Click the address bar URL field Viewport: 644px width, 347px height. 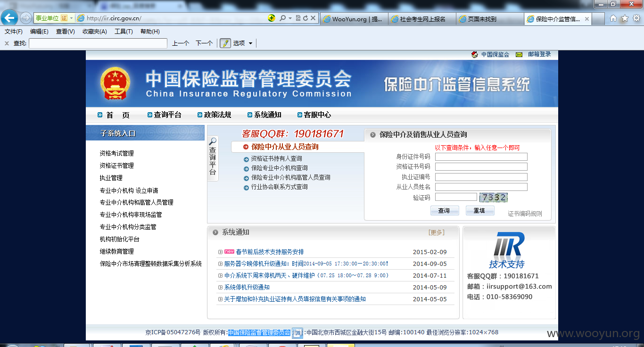click(x=174, y=18)
